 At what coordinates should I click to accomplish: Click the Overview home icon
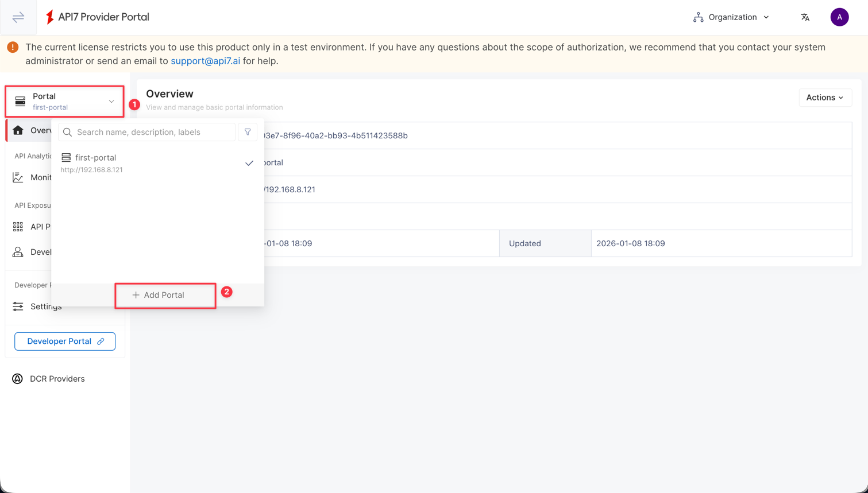[18, 130]
